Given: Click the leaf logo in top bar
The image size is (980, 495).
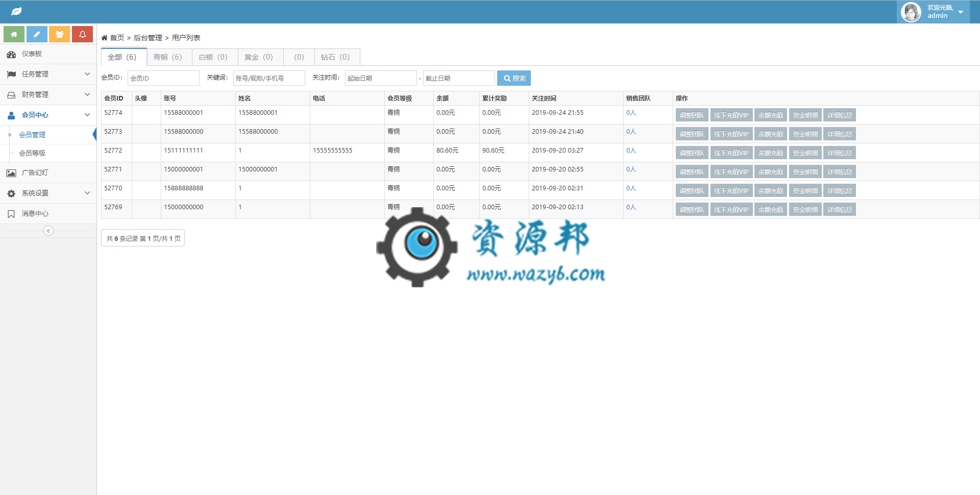Looking at the screenshot, I should coord(16,11).
